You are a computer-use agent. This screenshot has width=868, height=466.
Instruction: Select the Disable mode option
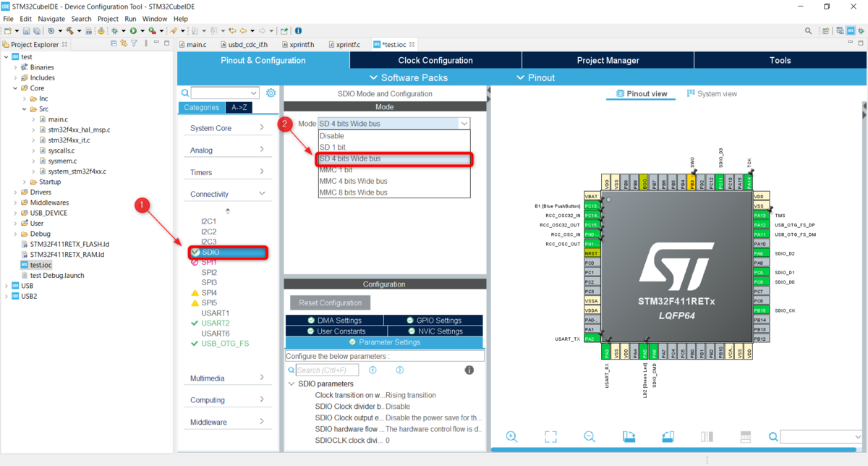(395, 136)
